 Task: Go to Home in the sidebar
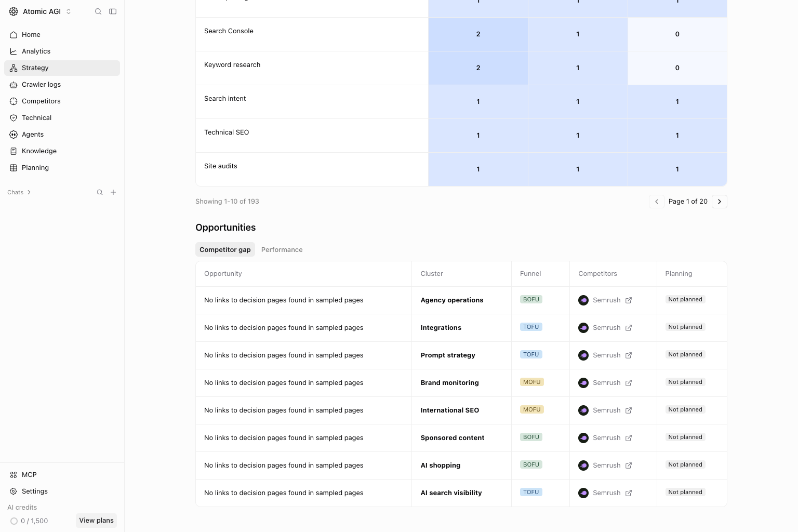click(x=62, y=35)
